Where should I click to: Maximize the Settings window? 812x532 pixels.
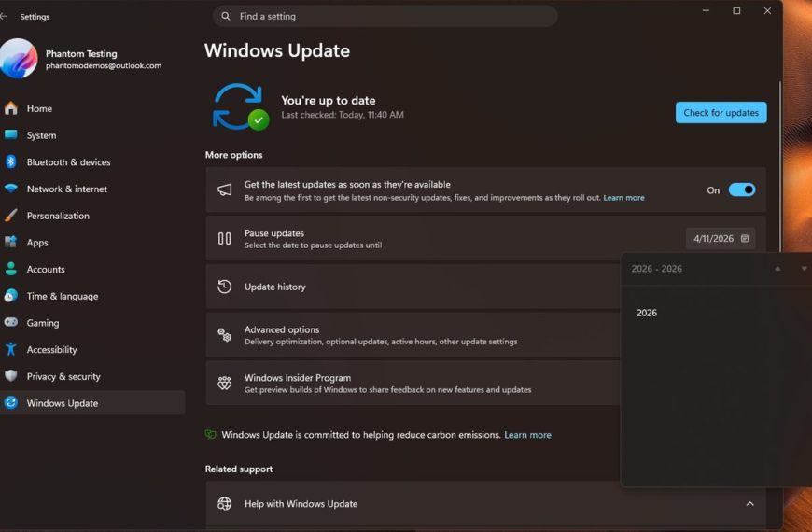pyautogui.click(x=736, y=11)
